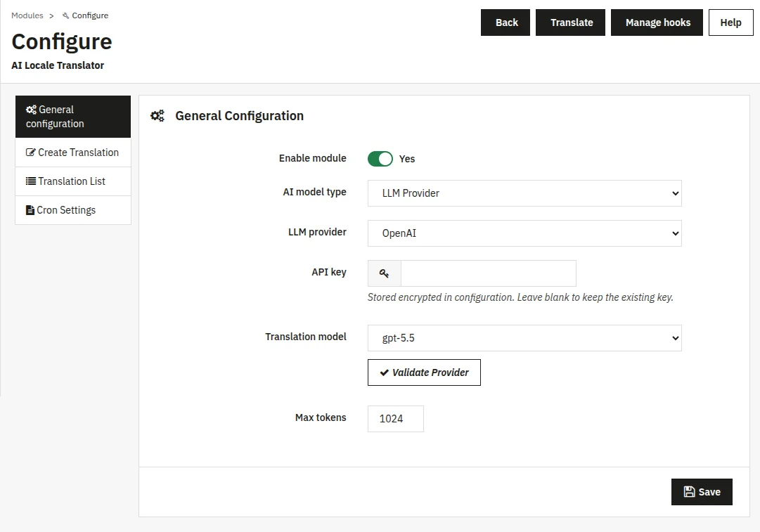This screenshot has height=532, width=760.
Task: Open the Help button
Action: [x=730, y=22]
